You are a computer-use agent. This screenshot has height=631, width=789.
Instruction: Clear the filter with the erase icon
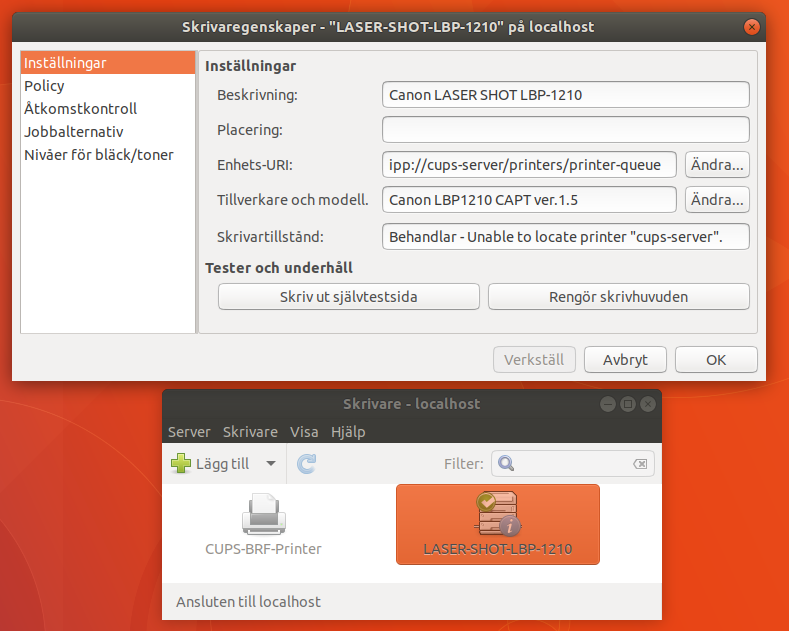pos(640,463)
